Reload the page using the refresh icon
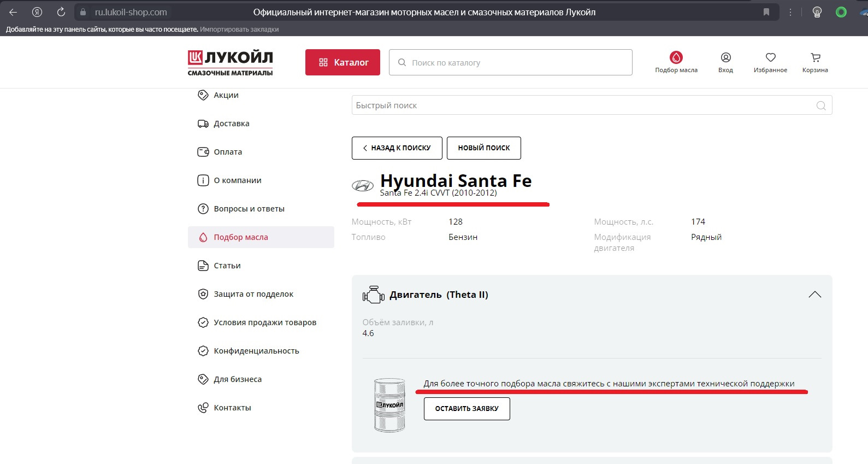Image resolution: width=868 pixels, height=464 pixels. click(x=61, y=12)
